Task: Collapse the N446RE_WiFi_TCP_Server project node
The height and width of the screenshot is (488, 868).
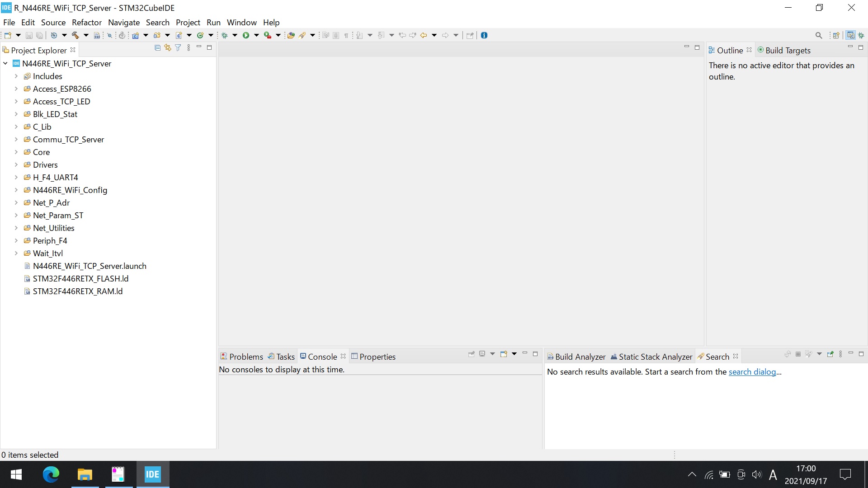Action: [5, 63]
